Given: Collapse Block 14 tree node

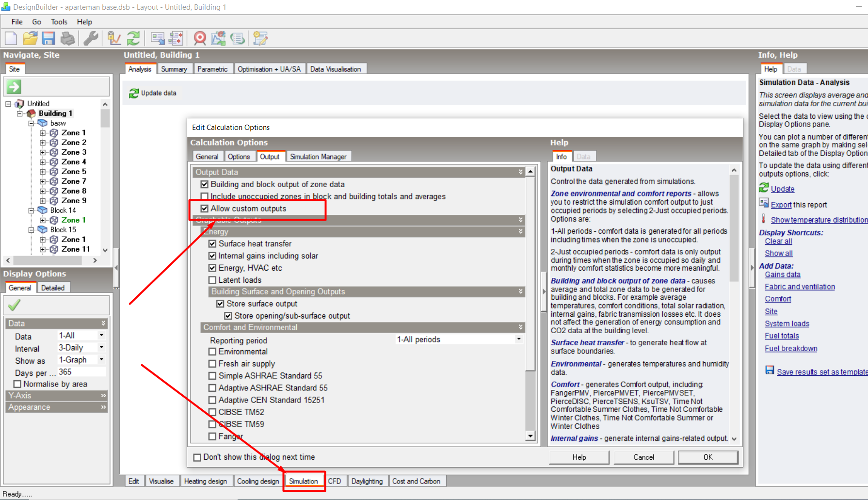Looking at the screenshot, I should click(32, 210).
